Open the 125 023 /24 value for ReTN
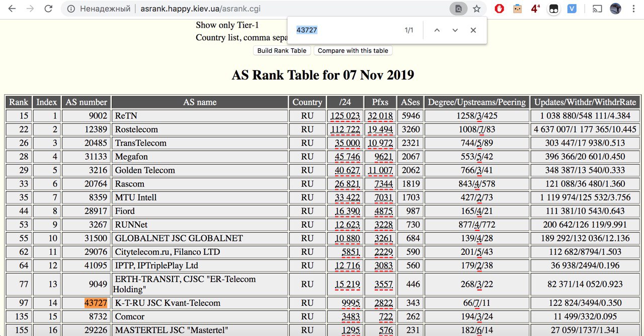 (345, 116)
